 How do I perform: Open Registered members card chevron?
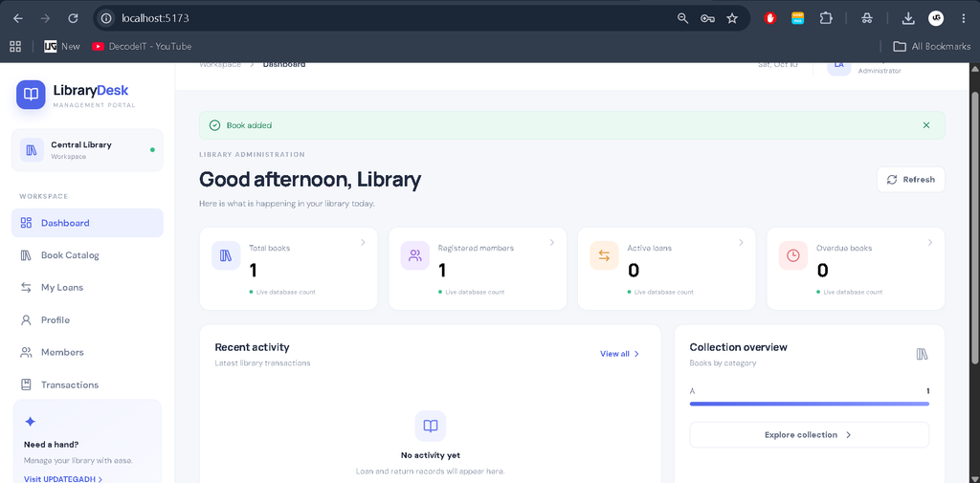point(552,242)
